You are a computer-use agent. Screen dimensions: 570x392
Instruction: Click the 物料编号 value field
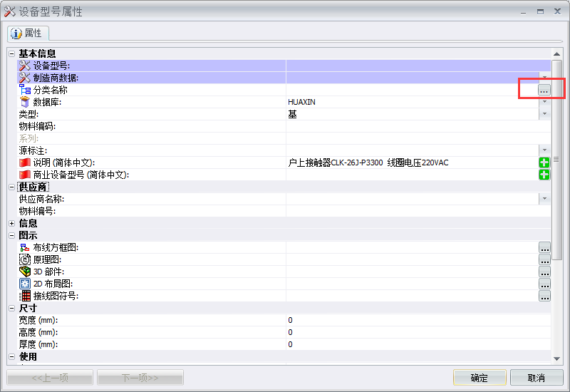418,211
